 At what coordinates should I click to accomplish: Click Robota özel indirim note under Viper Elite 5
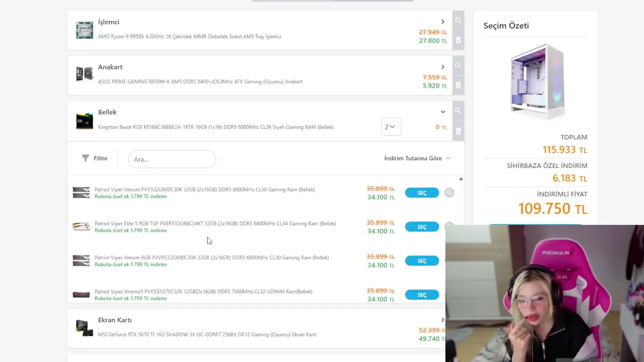pos(131,230)
